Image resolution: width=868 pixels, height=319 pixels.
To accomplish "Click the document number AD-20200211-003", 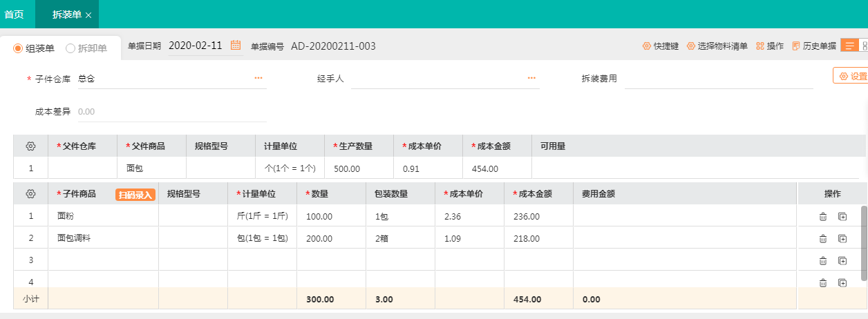I will point(333,46).
